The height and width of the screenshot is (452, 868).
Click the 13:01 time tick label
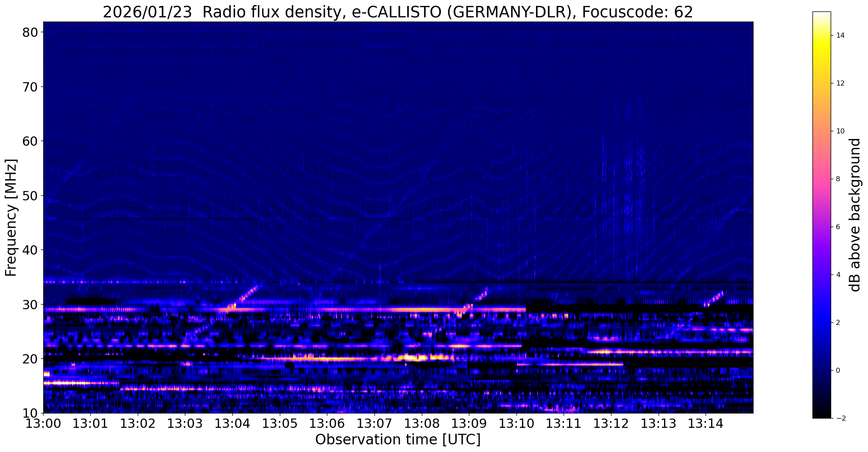pyautogui.click(x=90, y=424)
